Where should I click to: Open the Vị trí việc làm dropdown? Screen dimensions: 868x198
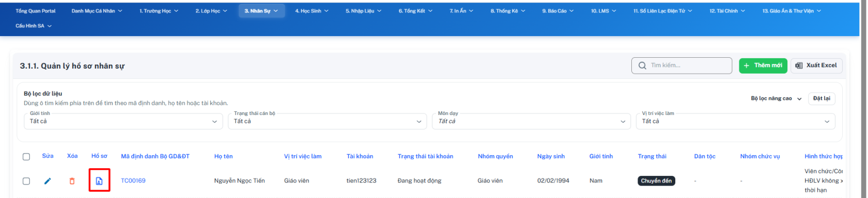(x=736, y=121)
